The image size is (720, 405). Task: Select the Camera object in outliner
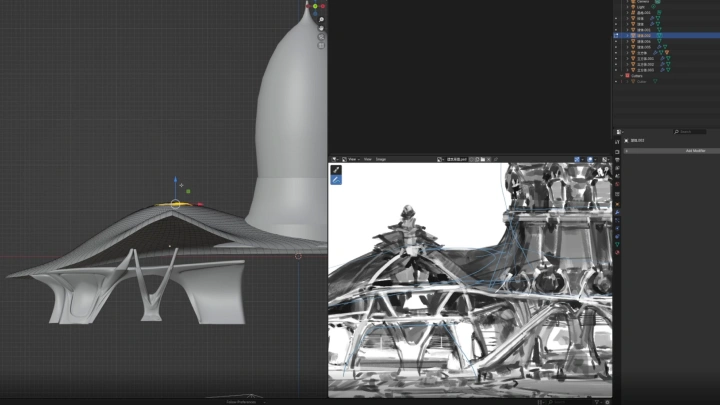[x=643, y=1]
